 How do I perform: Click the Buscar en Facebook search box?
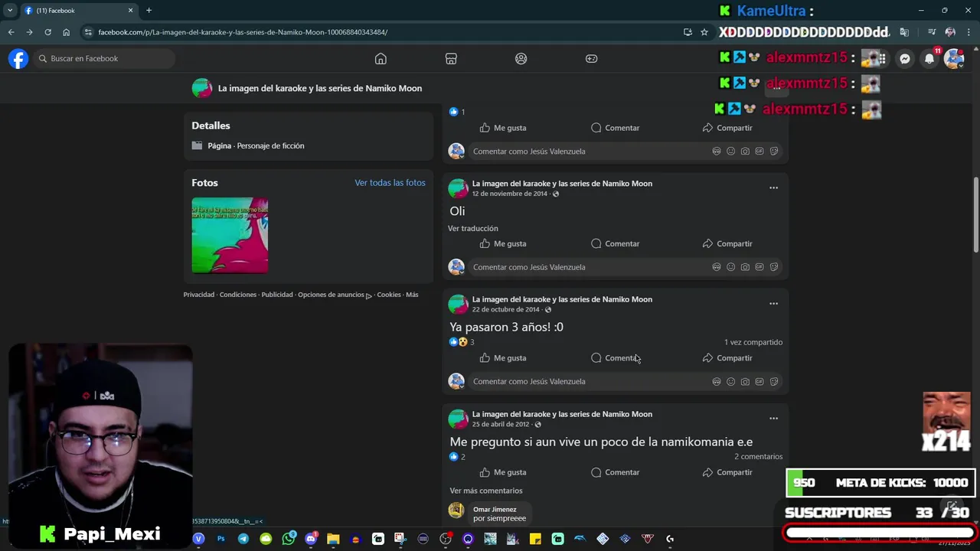tap(105, 59)
